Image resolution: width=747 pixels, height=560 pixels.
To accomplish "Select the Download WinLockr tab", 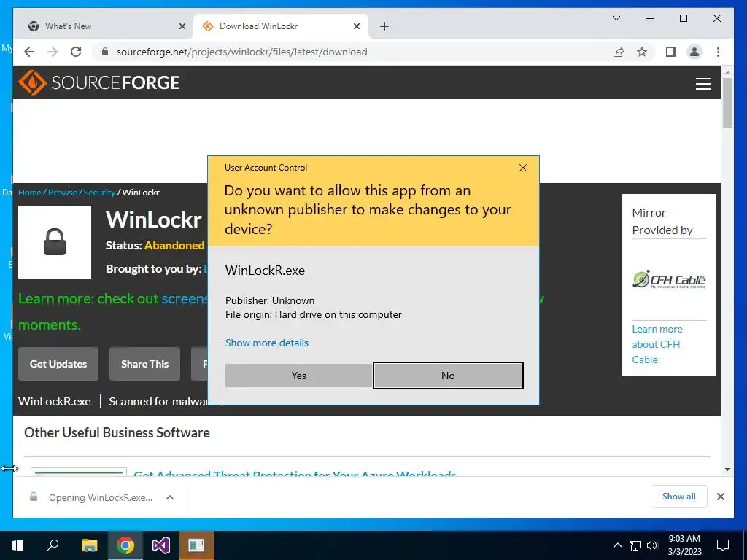I will click(x=281, y=26).
